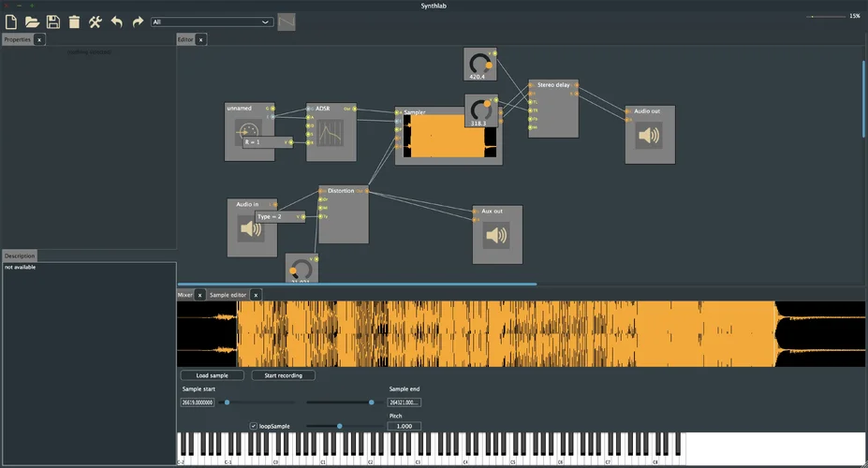Click the C4 key label on piano
The width and height of the screenshot is (868, 468).
465,461
